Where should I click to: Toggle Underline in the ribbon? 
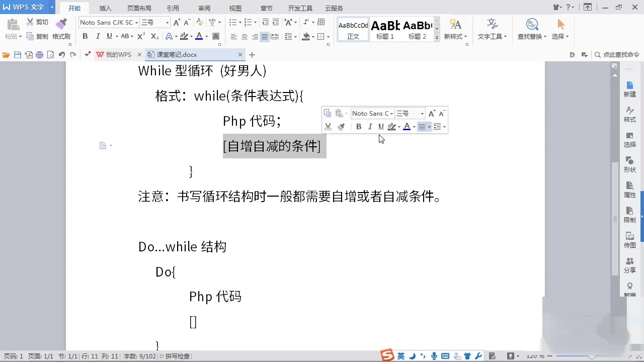point(109,36)
